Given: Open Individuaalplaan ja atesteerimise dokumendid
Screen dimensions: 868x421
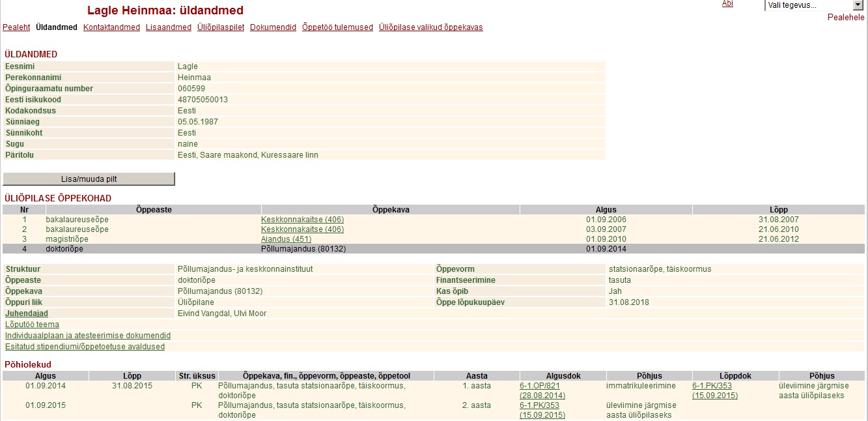Looking at the screenshot, I should click(88, 336).
